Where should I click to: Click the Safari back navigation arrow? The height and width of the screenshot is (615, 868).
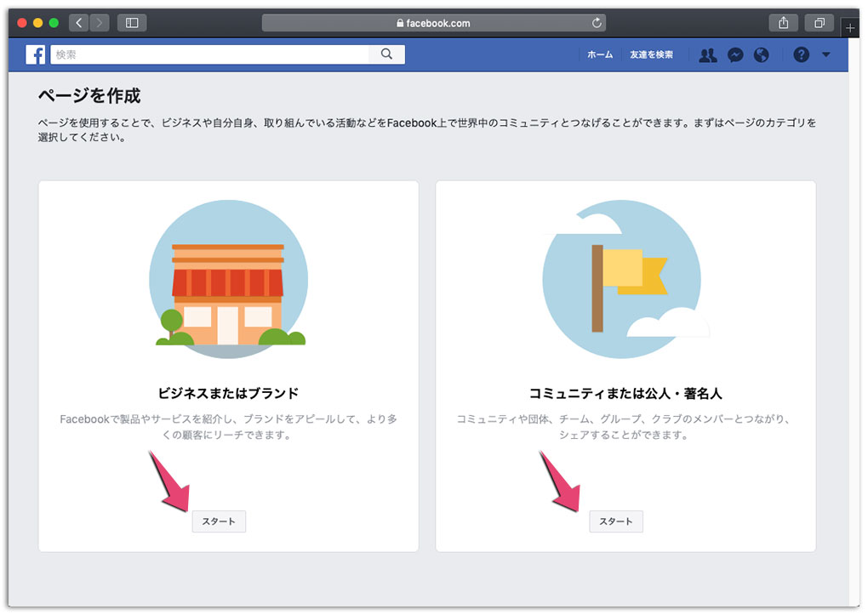(78, 22)
